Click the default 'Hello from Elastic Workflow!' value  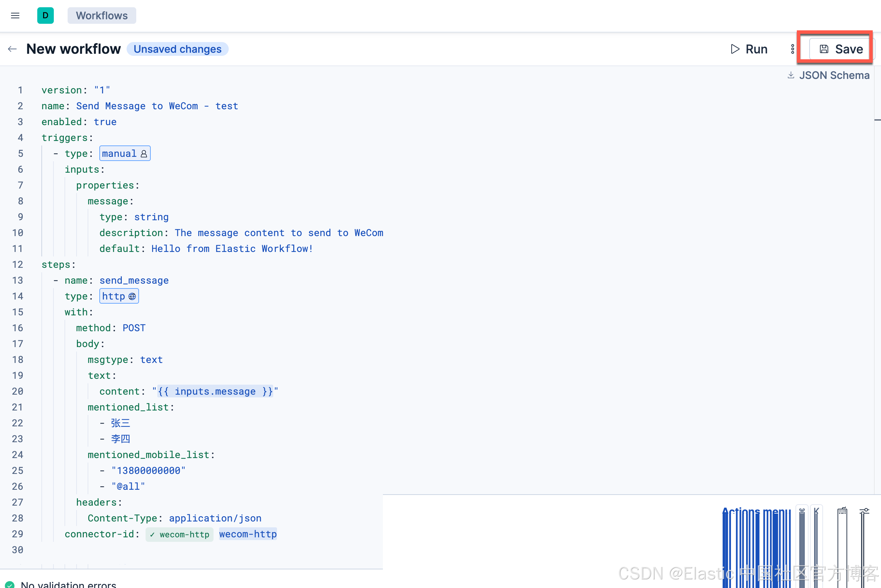232,249
